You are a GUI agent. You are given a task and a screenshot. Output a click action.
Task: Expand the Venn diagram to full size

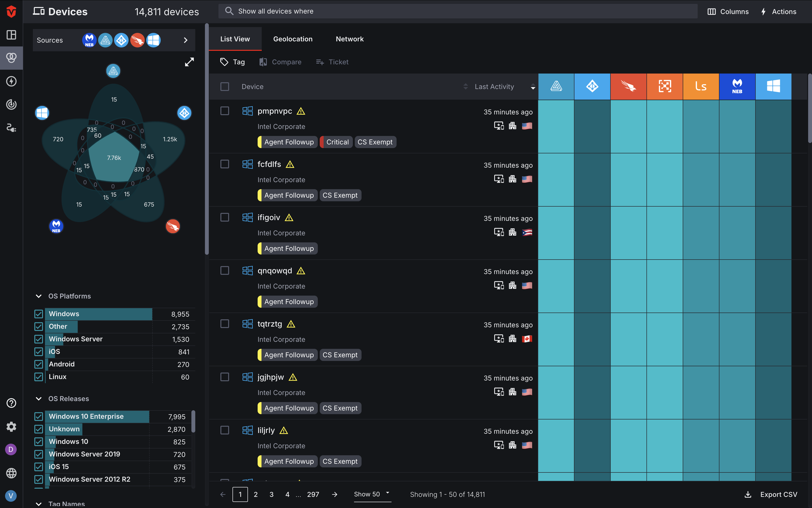[x=189, y=62]
